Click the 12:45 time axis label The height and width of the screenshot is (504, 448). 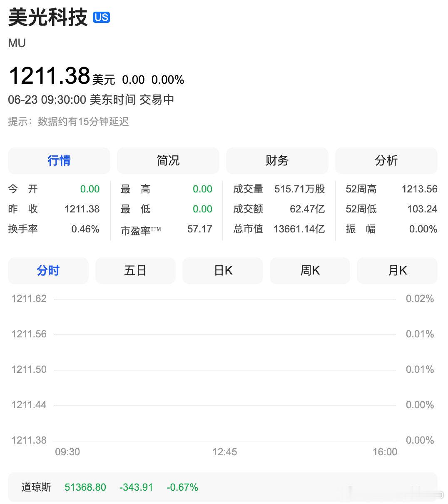(x=225, y=452)
